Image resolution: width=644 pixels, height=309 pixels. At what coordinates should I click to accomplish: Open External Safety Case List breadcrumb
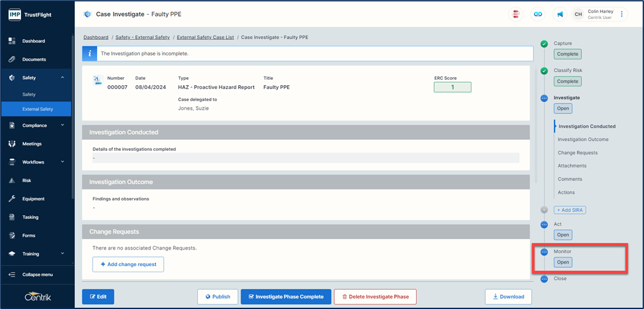click(x=205, y=37)
